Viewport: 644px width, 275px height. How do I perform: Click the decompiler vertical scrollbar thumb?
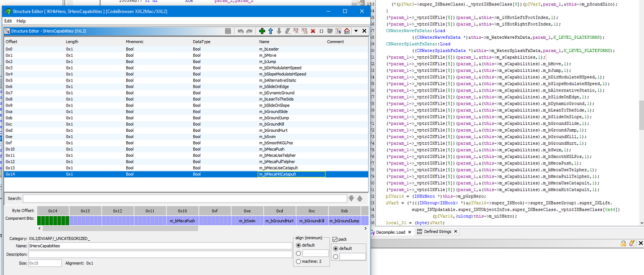pos(641,115)
